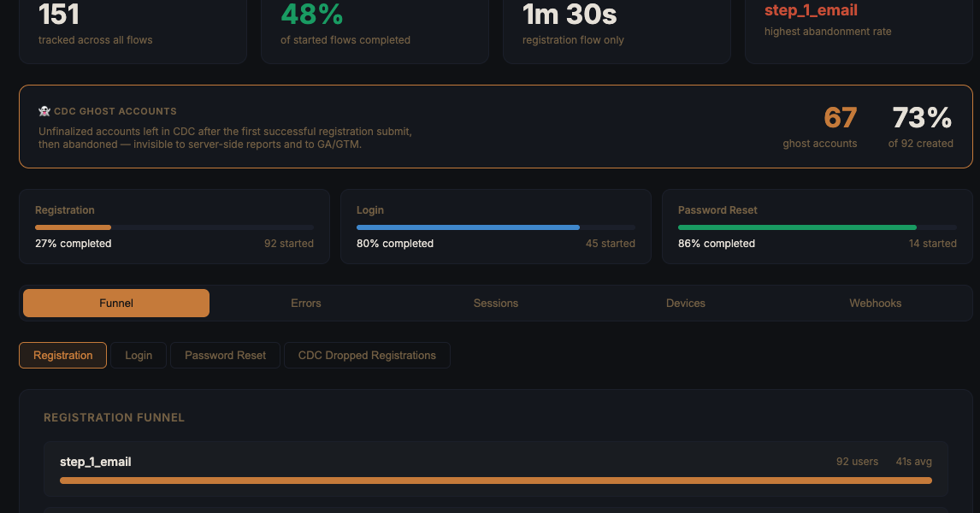The image size is (980, 513).
Task: Click the Login blue progress bar
Action: tap(468, 227)
